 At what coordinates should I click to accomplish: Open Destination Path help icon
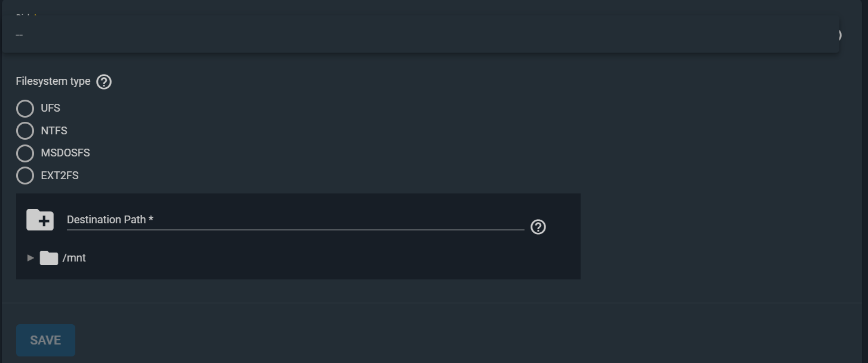(538, 227)
